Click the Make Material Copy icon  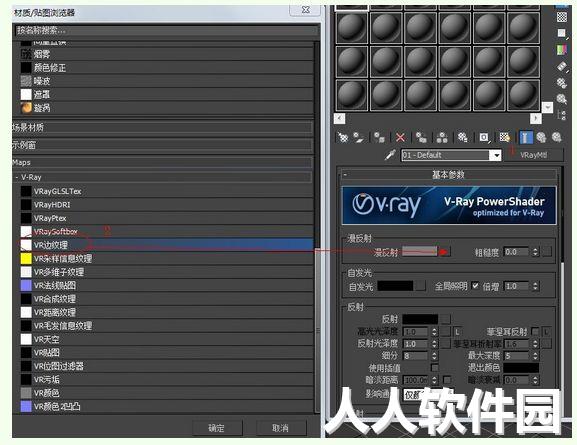point(421,138)
